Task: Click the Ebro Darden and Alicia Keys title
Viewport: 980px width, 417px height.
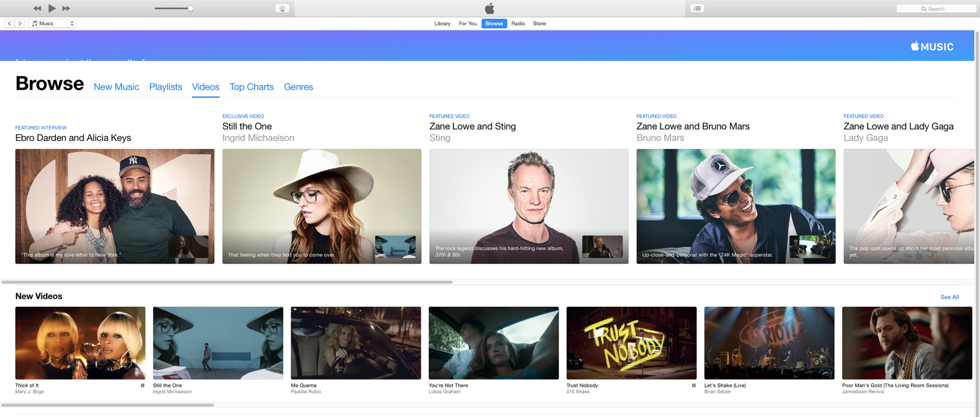Action: click(x=73, y=138)
